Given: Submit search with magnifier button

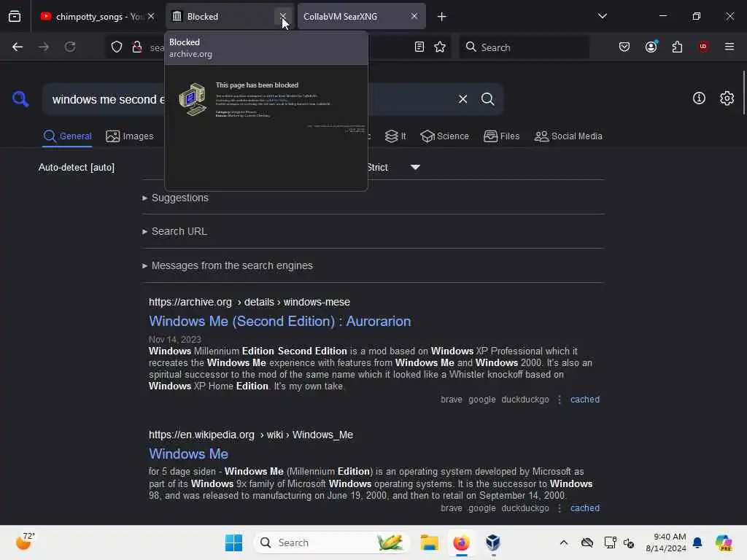Looking at the screenshot, I should (x=487, y=99).
